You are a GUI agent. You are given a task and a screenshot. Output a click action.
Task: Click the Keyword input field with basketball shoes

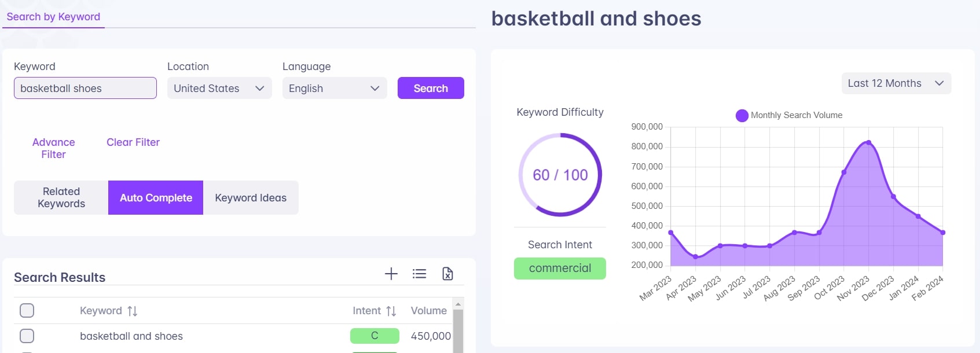pyautogui.click(x=85, y=88)
